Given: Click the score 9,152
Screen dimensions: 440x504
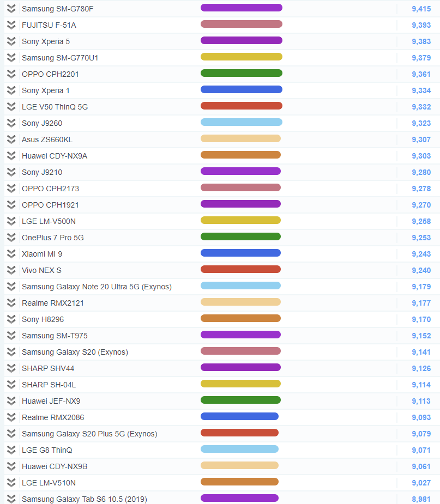Looking at the screenshot, I should 421,336.
